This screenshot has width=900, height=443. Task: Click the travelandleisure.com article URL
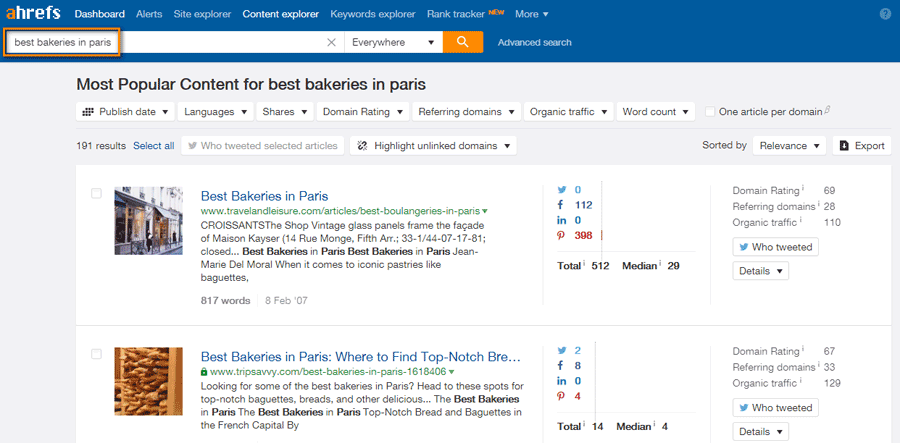(x=340, y=211)
